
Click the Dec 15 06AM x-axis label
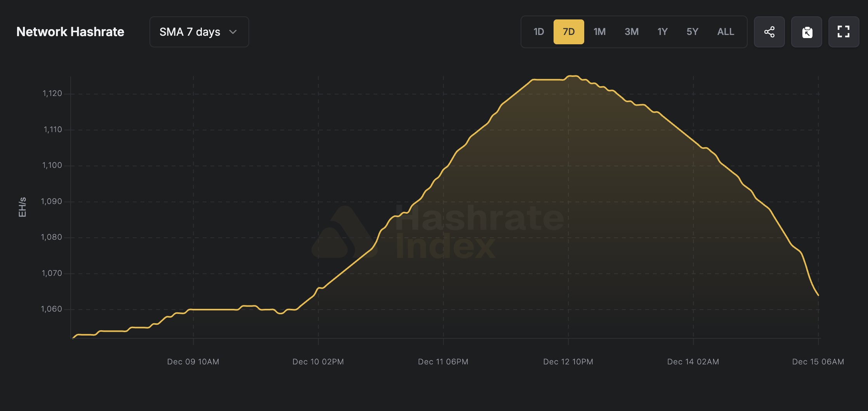click(818, 362)
